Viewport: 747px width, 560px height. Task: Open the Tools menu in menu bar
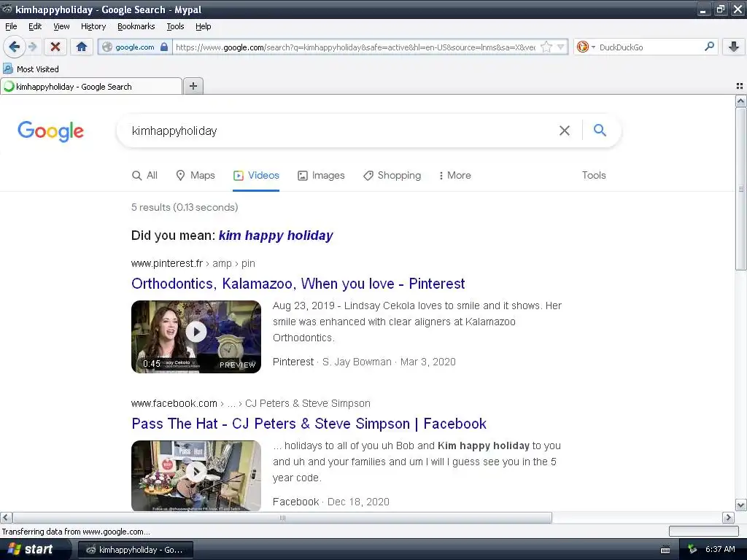(175, 26)
